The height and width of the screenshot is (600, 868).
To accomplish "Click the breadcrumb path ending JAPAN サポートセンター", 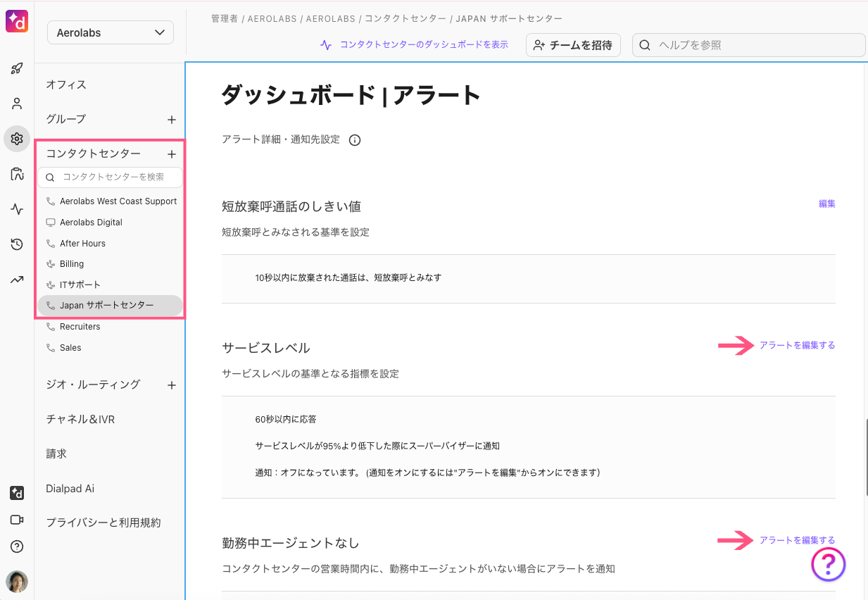I will [x=386, y=19].
